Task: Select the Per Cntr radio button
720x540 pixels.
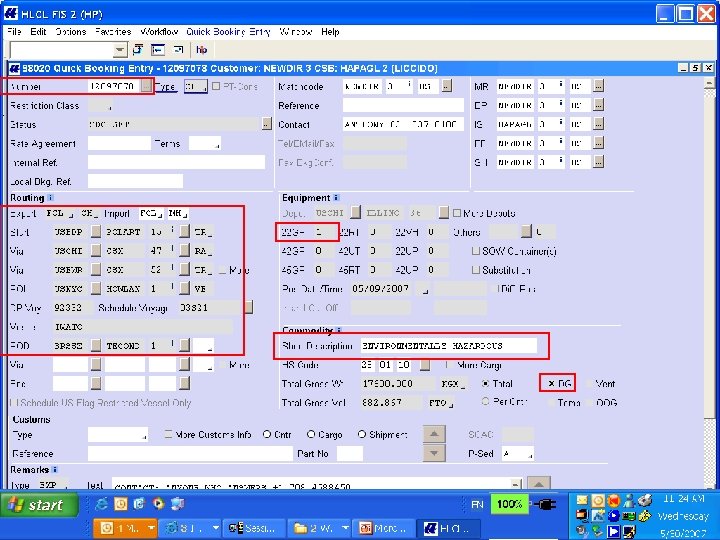Action: 485,401
